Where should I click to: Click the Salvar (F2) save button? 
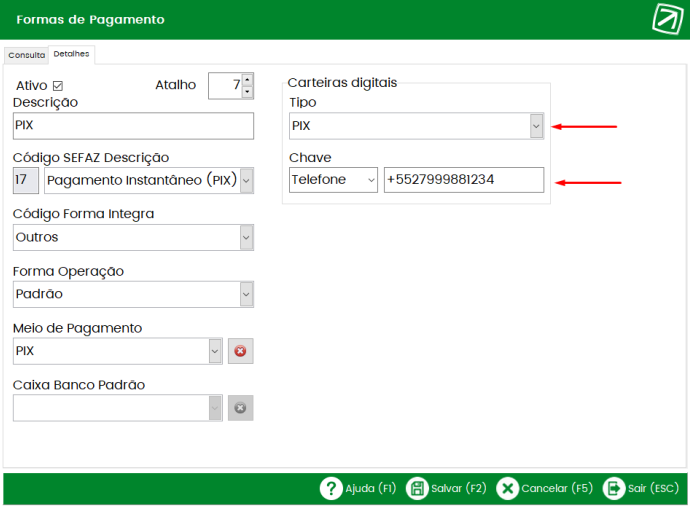(446, 488)
